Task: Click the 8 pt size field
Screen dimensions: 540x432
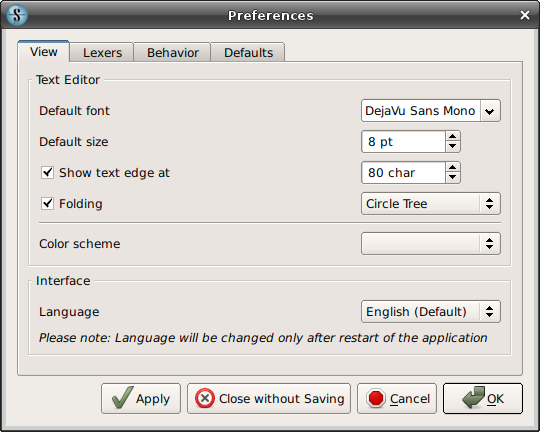Action: tap(403, 142)
